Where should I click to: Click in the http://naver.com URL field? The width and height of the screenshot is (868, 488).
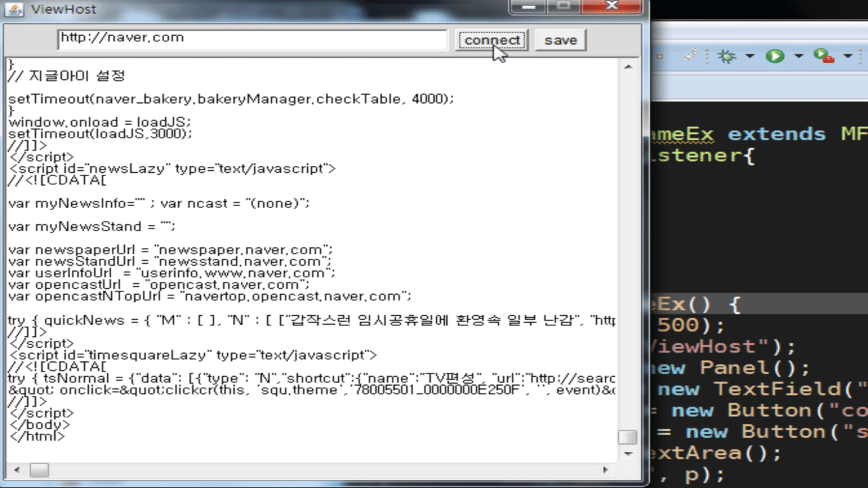[x=251, y=39]
